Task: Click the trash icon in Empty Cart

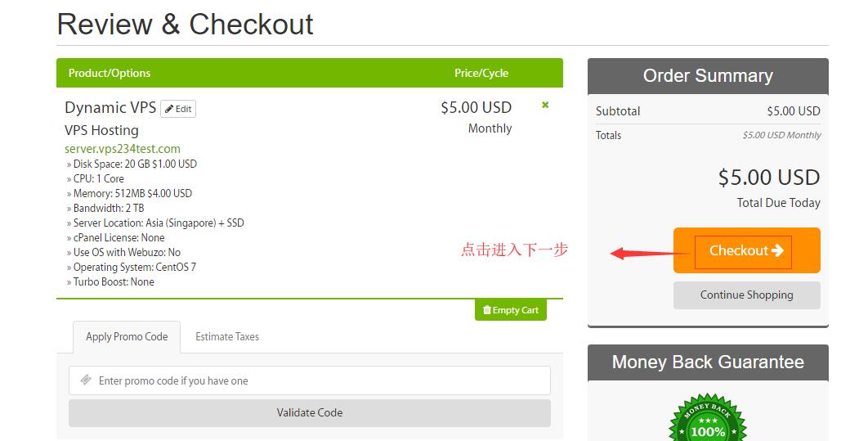Action: click(487, 310)
